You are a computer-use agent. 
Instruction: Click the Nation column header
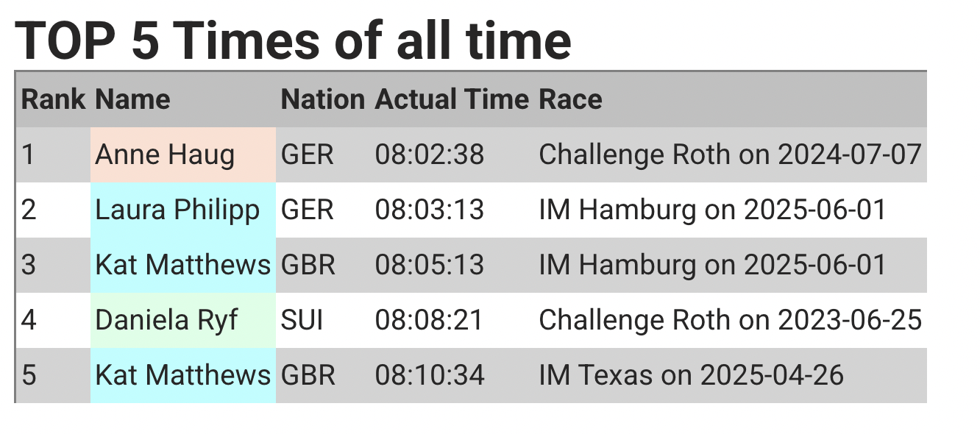tap(323, 99)
